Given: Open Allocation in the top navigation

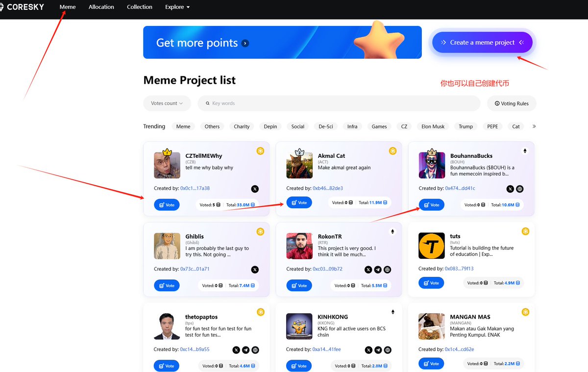Looking at the screenshot, I should click(101, 7).
